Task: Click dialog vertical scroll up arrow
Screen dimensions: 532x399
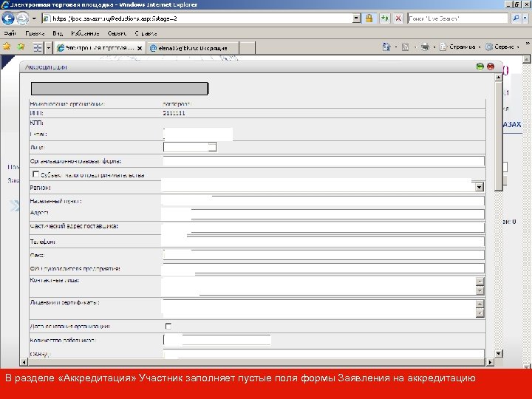Action: click(499, 78)
